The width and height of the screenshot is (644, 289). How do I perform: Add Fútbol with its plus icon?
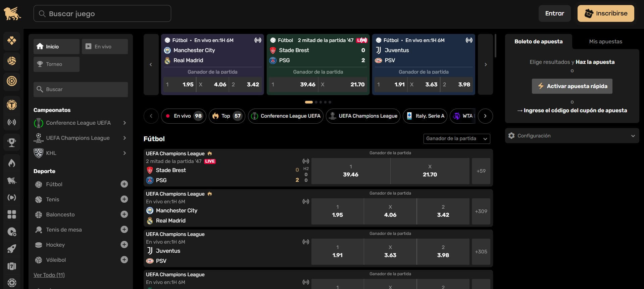pyautogui.click(x=124, y=184)
